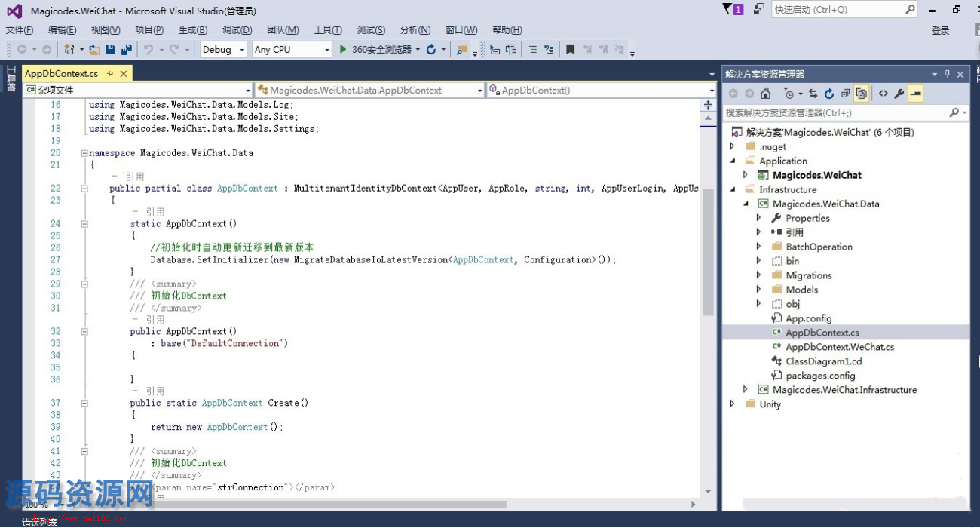Expand the Unity solution folder

coord(732,404)
